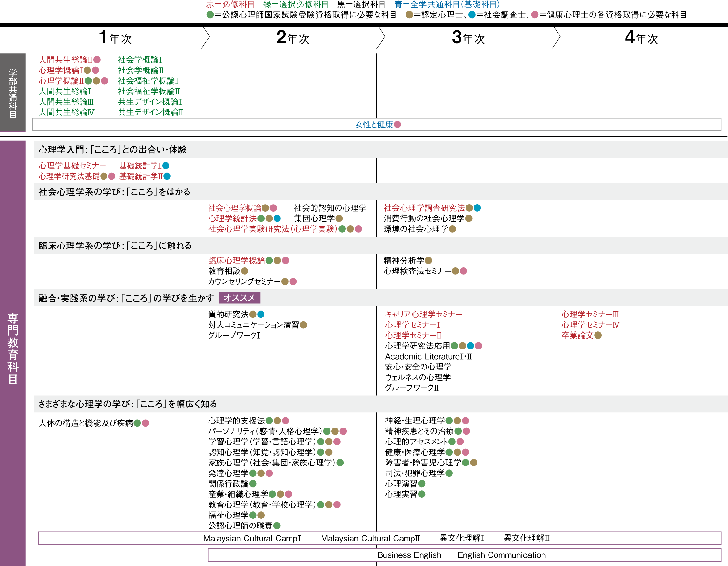Click the course 神経・生理心理学
Viewport: 728px width, 566px height.
pos(415,421)
